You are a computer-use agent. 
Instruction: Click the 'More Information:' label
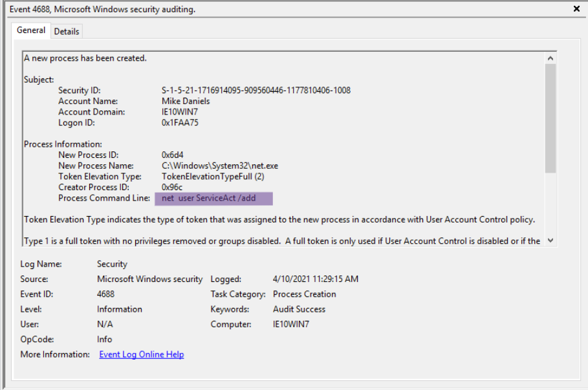pyautogui.click(x=55, y=354)
